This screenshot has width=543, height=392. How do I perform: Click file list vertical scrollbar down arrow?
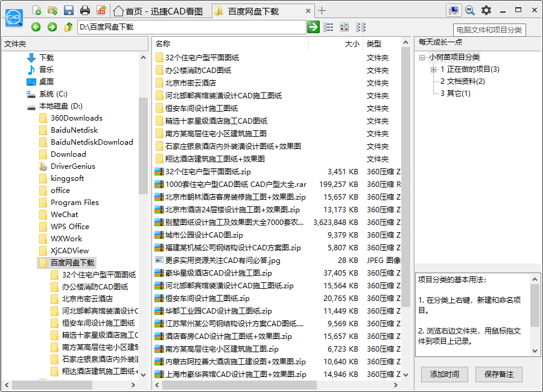pos(405,375)
